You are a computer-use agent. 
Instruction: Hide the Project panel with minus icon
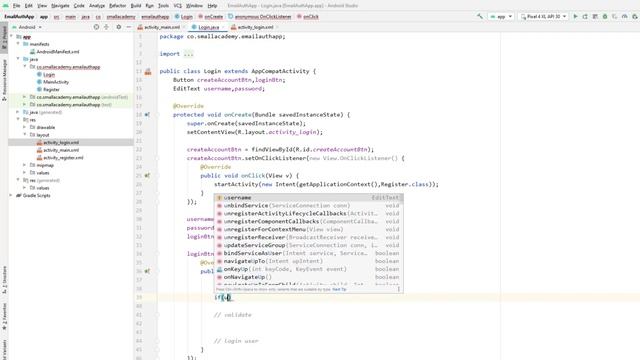click(129, 27)
